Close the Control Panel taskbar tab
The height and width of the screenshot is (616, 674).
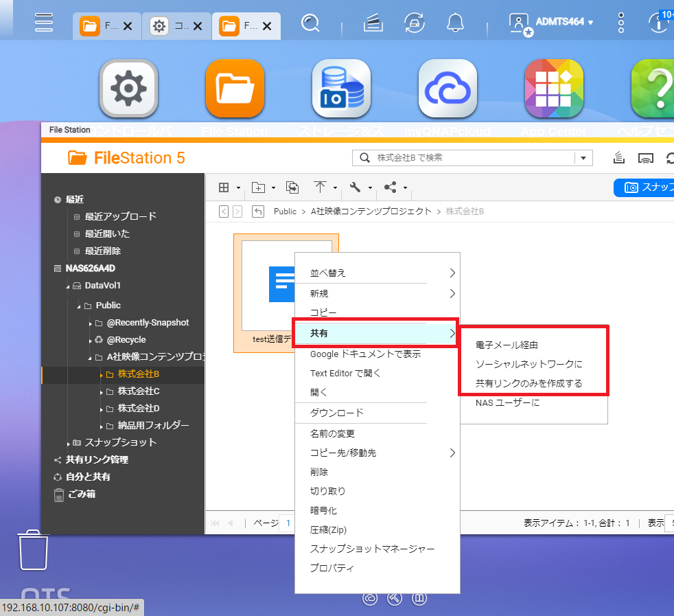point(198,26)
